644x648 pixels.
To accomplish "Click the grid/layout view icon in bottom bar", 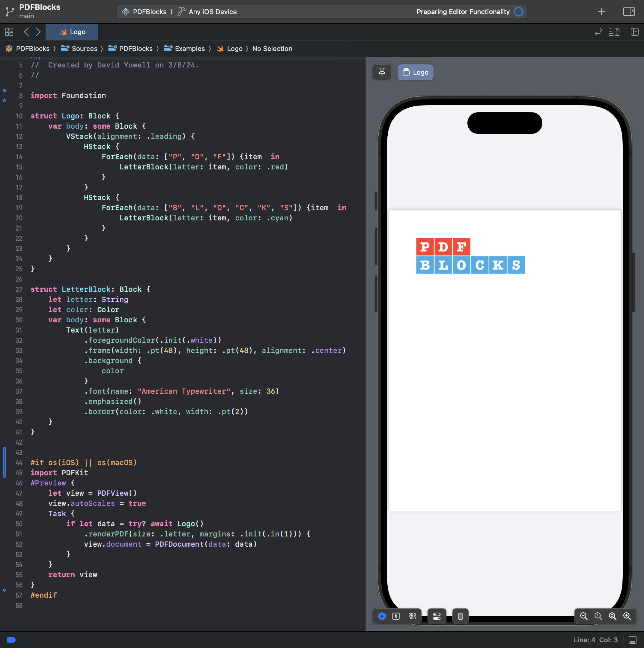I will (412, 616).
